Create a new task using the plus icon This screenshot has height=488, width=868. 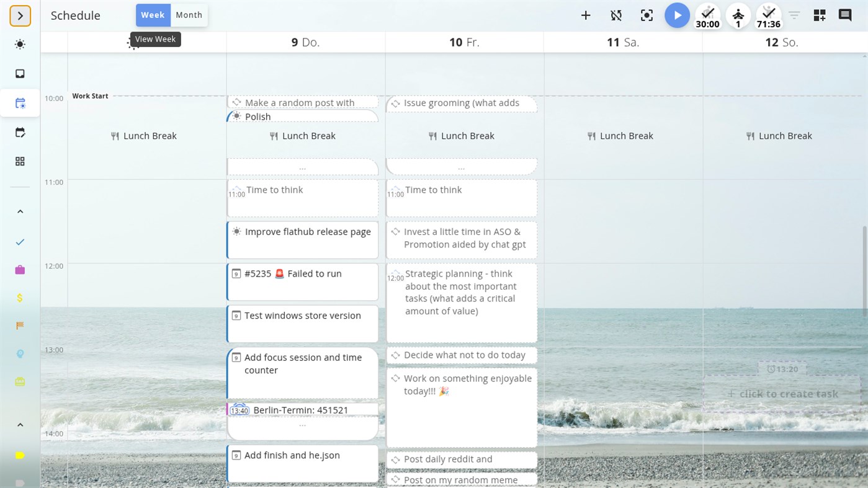pyautogui.click(x=585, y=15)
